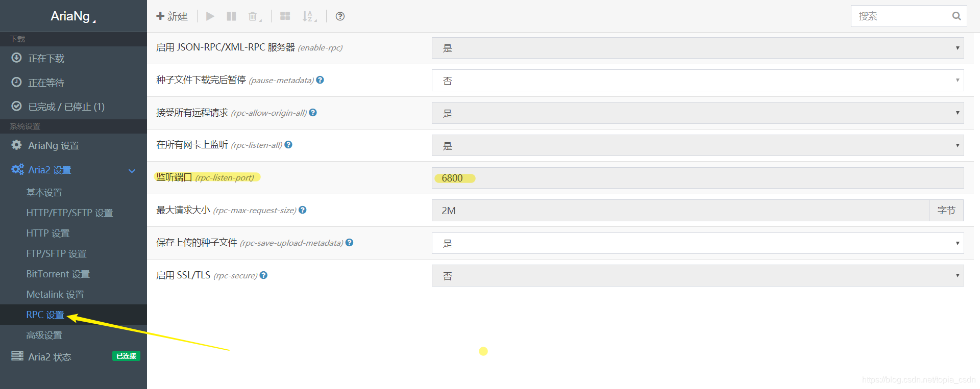Open the AriaNg logo dropdown

point(73,16)
